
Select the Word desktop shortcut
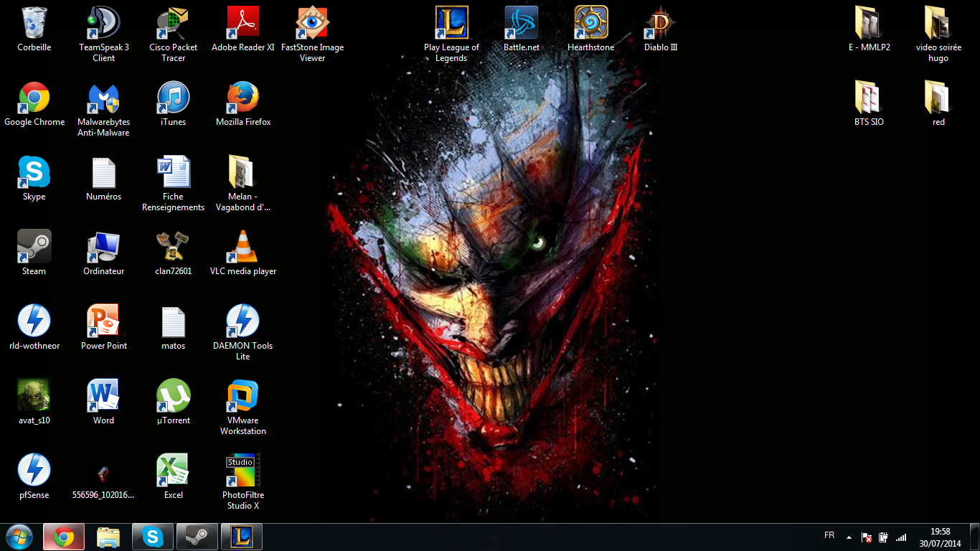[x=103, y=396]
